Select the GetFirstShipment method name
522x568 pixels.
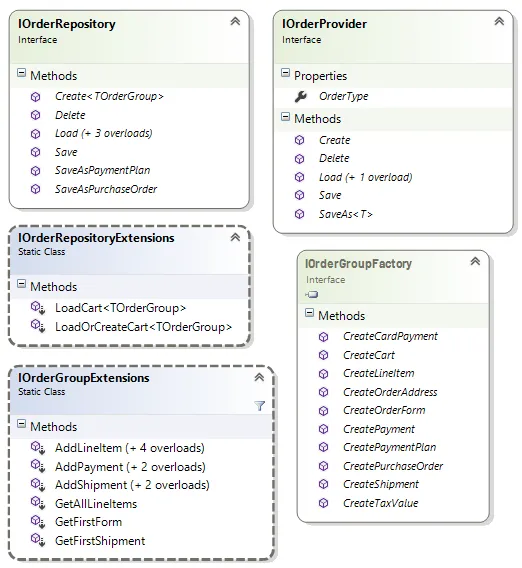[x=100, y=541]
